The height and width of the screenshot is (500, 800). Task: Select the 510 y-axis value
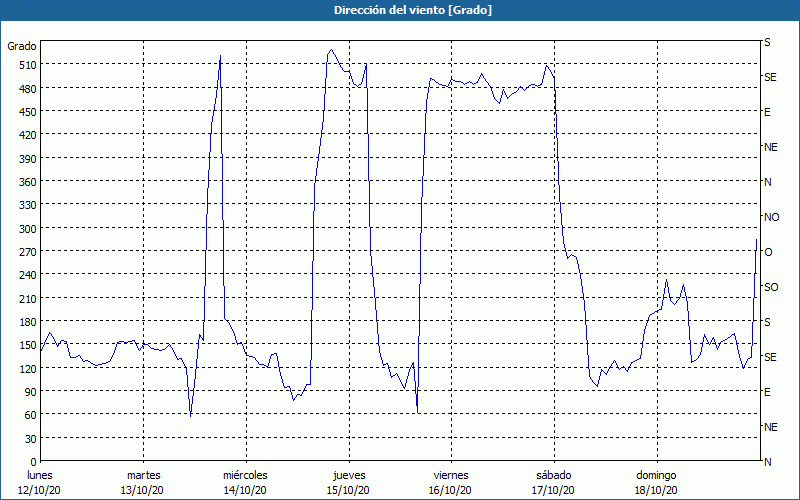(28, 65)
